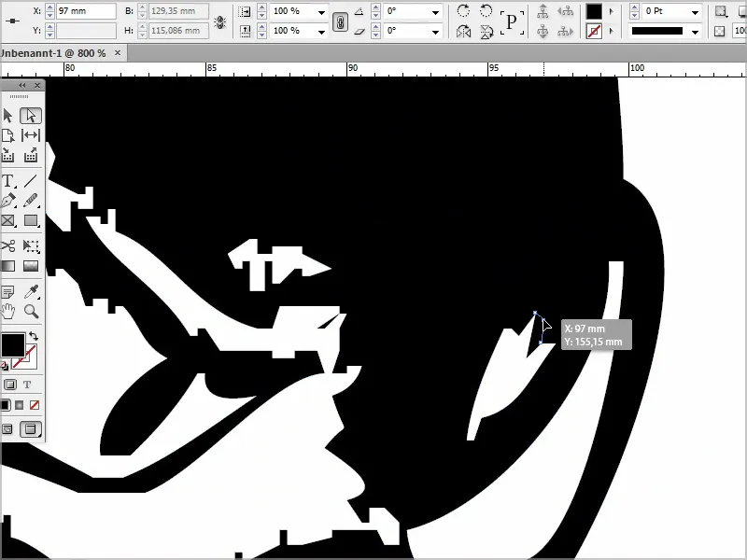This screenshot has width=747, height=560.
Task: Click the X position field
Action: point(86,11)
